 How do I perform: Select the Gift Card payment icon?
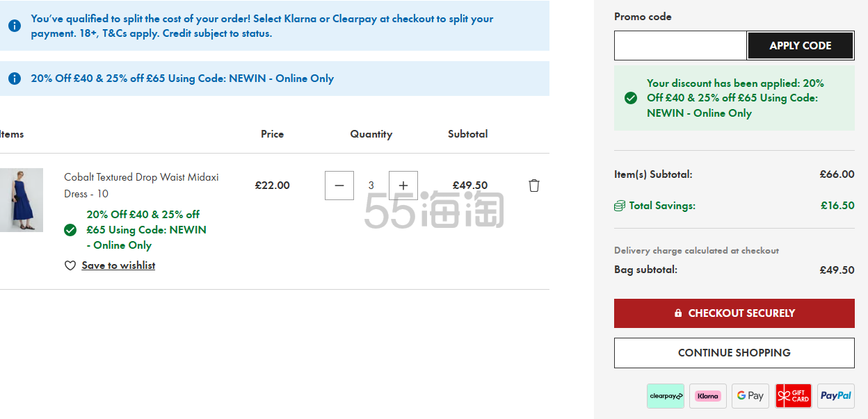tap(794, 396)
